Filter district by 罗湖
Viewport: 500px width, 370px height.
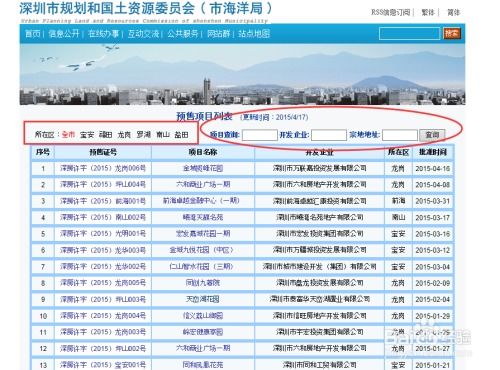144,135
